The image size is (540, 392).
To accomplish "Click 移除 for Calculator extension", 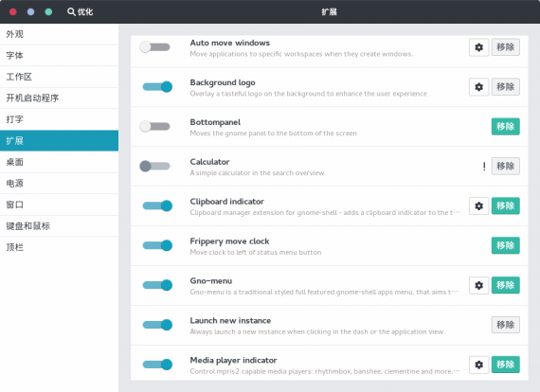I will click(505, 167).
